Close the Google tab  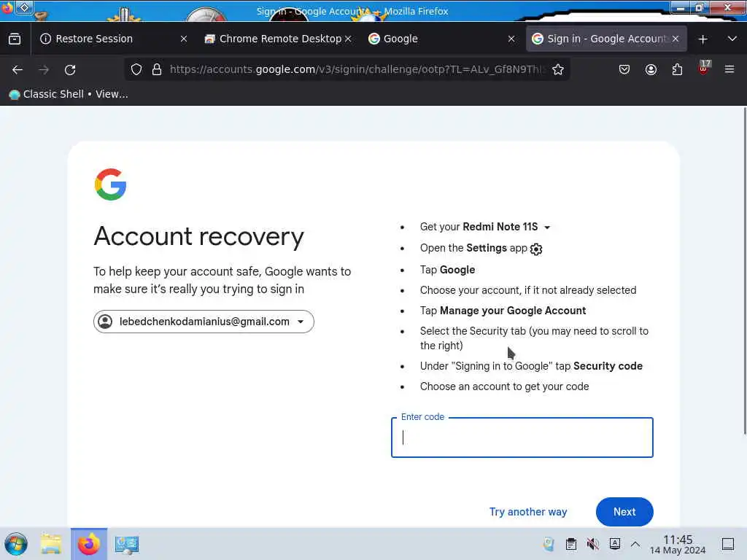(x=511, y=39)
